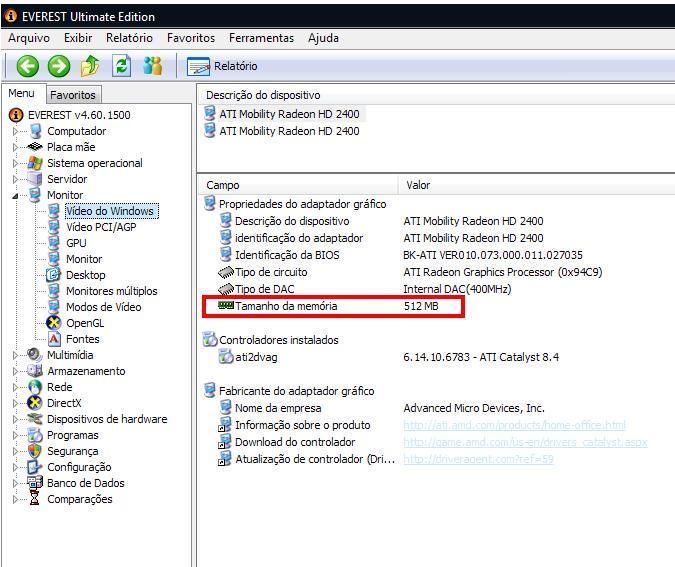675x567 pixels.
Task: Select the Nome da empresa row
Action: click(x=381, y=408)
